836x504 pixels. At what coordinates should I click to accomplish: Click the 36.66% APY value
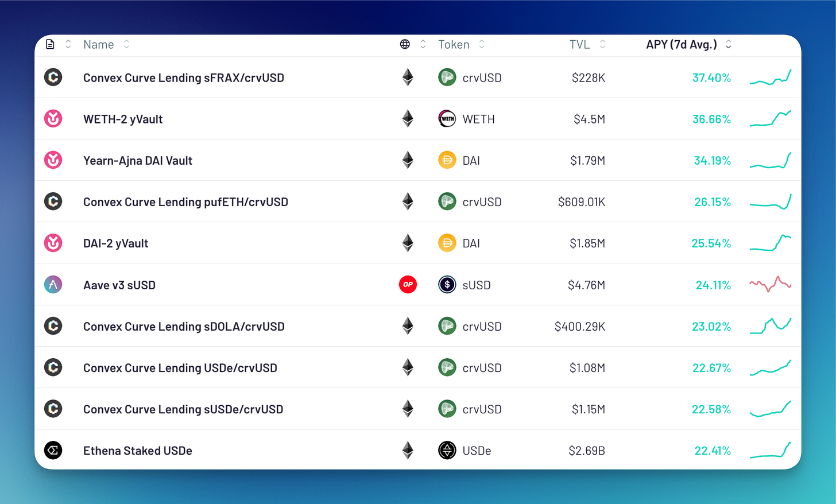coord(711,119)
